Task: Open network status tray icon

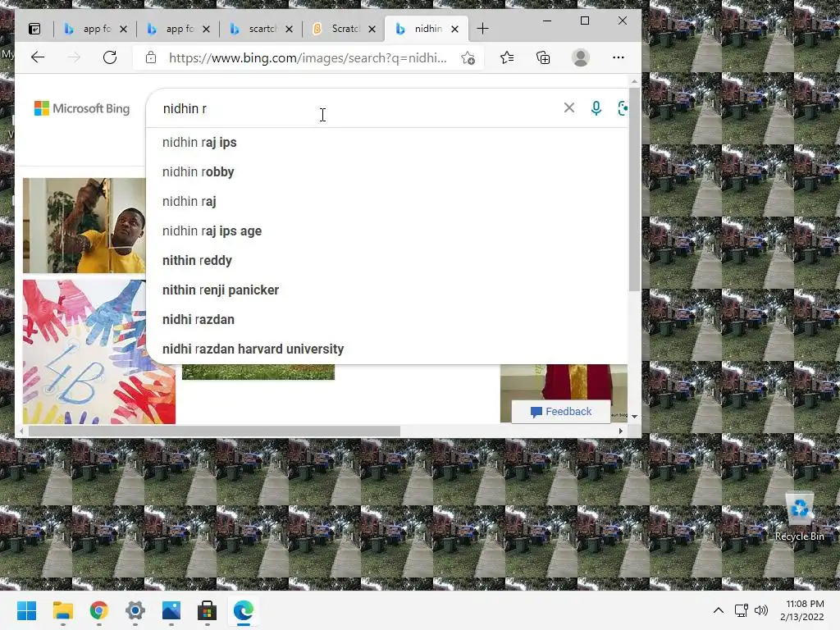Action: [x=741, y=610]
